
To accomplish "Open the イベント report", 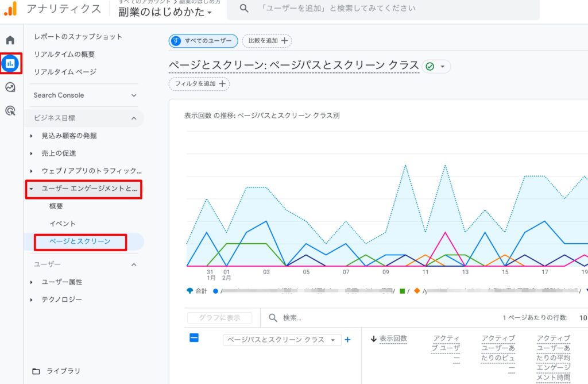I will click(x=63, y=224).
